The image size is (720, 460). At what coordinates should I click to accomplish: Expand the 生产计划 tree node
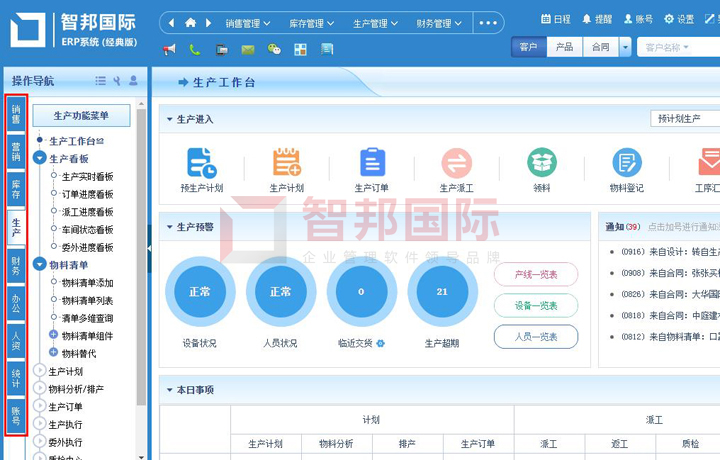[x=40, y=371]
